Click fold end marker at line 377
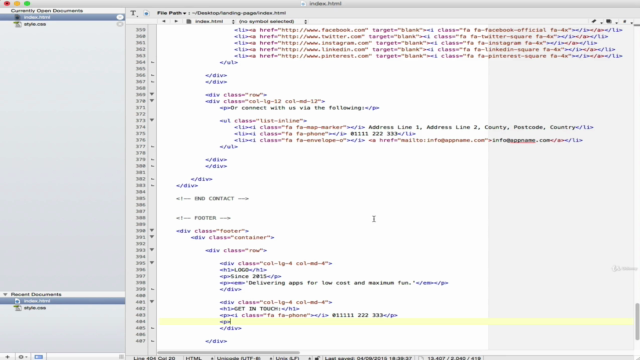640x360 pixels. [152, 147]
